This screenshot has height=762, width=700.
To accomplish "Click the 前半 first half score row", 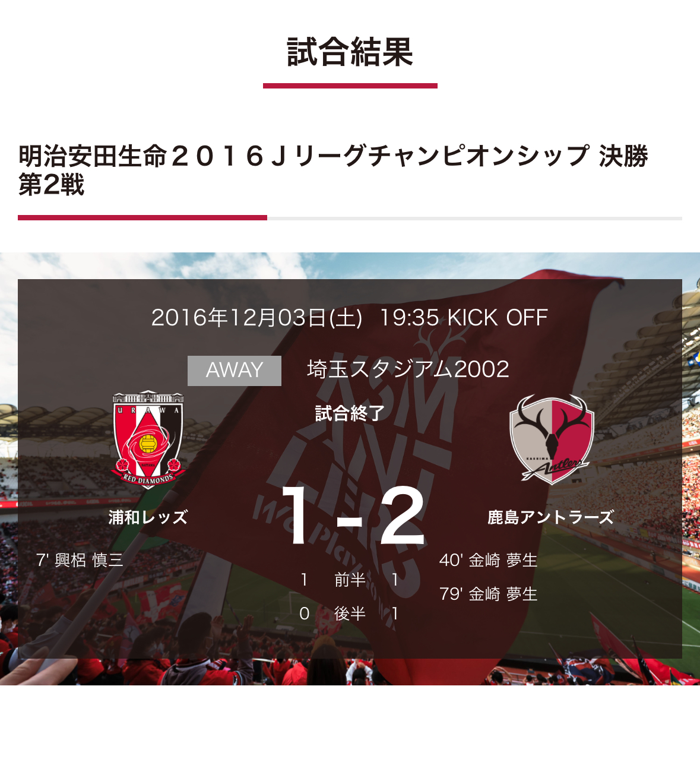I will (x=350, y=580).
